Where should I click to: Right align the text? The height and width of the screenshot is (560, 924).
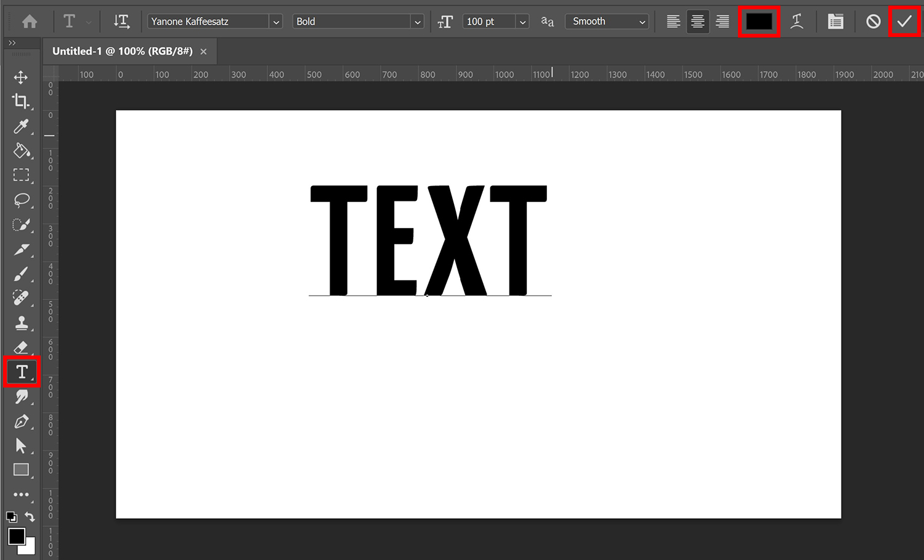click(722, 21)
